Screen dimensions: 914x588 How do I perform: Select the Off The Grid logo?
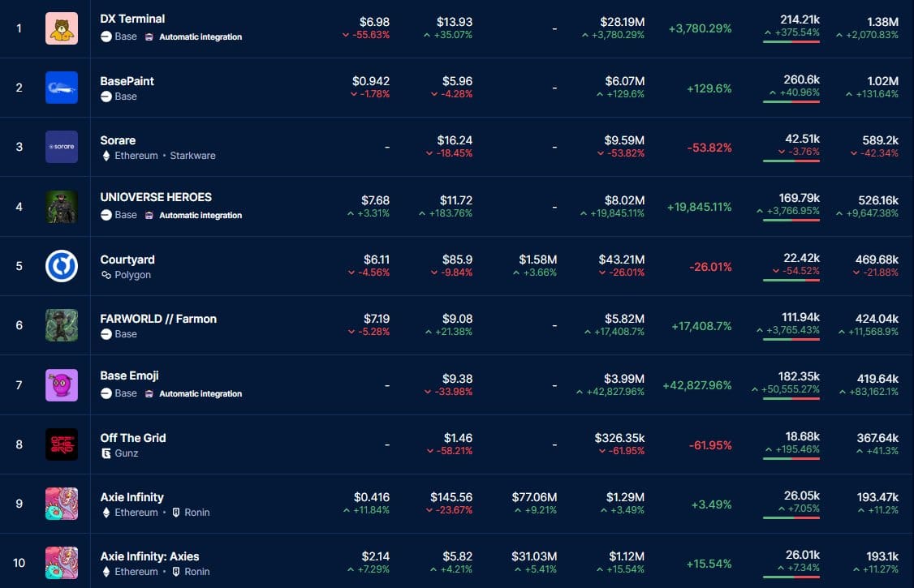[x=62, y=444]
